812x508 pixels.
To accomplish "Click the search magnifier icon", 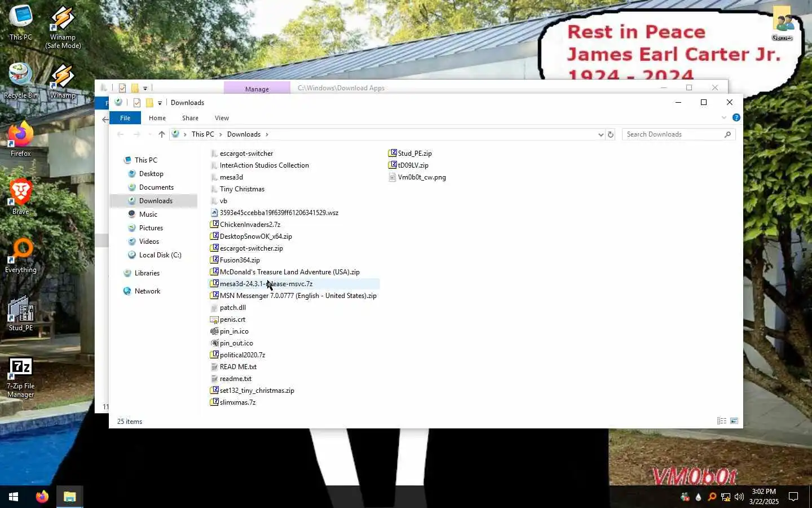I will pos(728,134).
